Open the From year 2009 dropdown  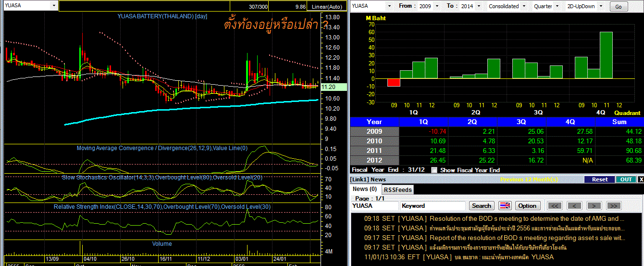[x=436, y=6]
